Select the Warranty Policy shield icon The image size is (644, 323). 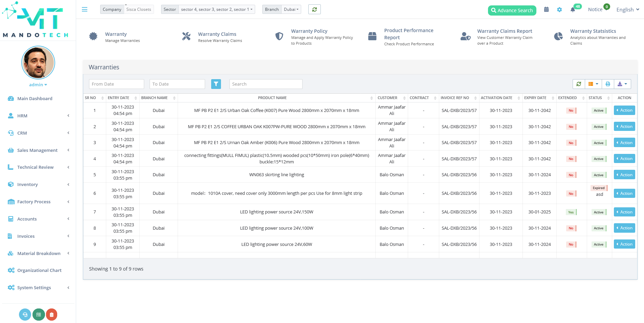[279, 36]
